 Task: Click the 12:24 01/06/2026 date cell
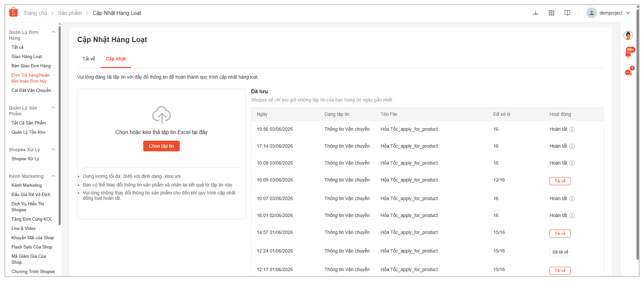275,251
